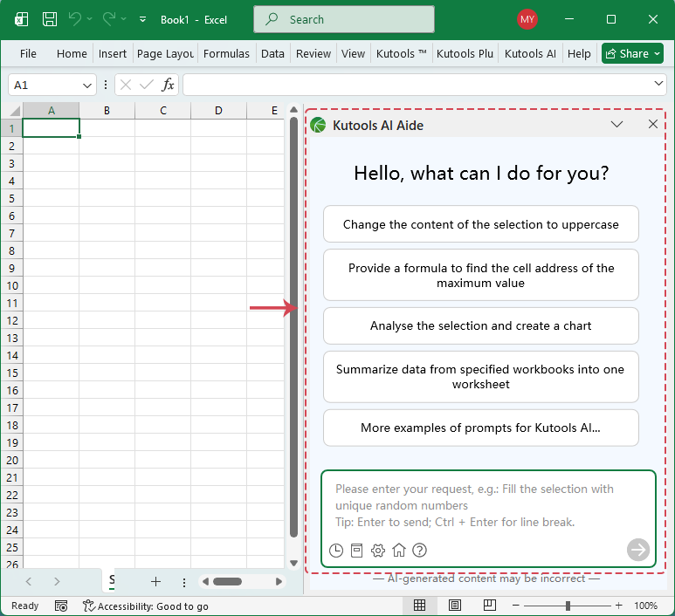This screenshot has width=675, height=616.
Task: Choose the find cell address of maximum value prompt
Action: tap(481, 276)
